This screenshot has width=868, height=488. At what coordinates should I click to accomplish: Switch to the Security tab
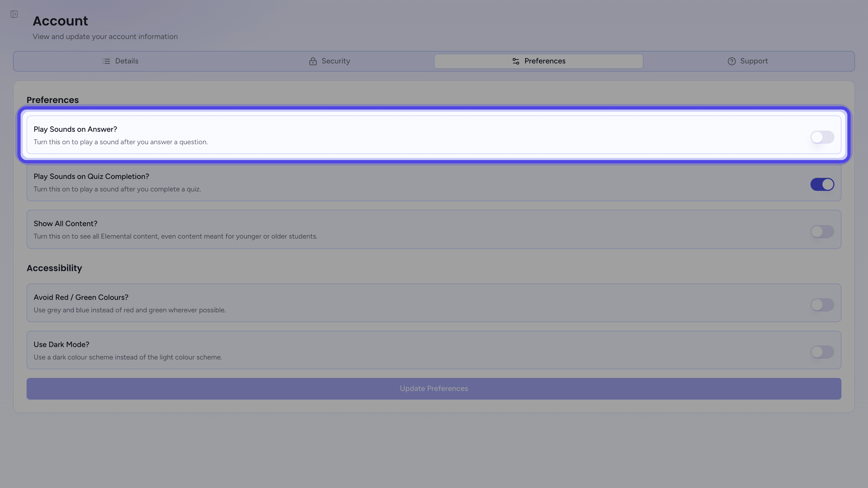[330, 61]
